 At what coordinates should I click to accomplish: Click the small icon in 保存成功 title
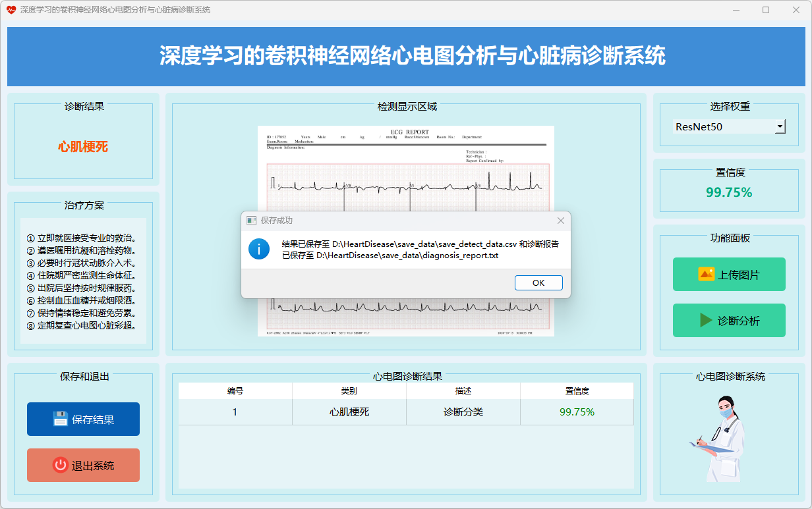[251, 221]
